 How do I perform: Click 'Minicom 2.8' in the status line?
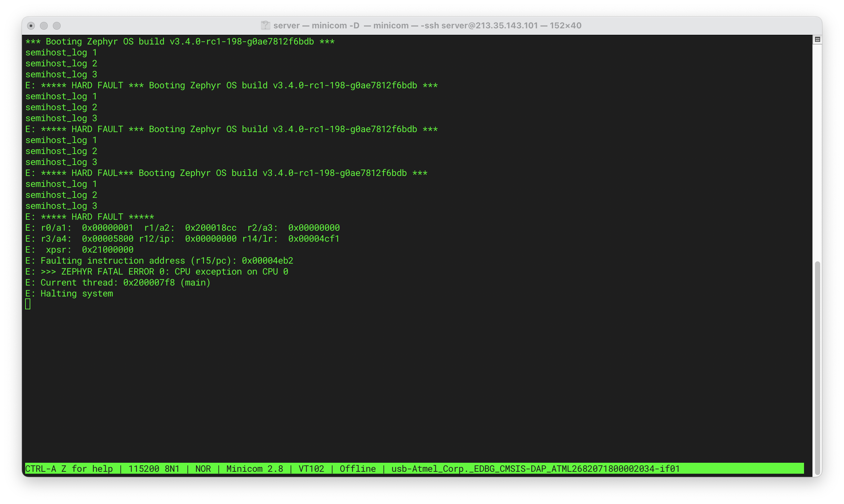click(254, 469)
